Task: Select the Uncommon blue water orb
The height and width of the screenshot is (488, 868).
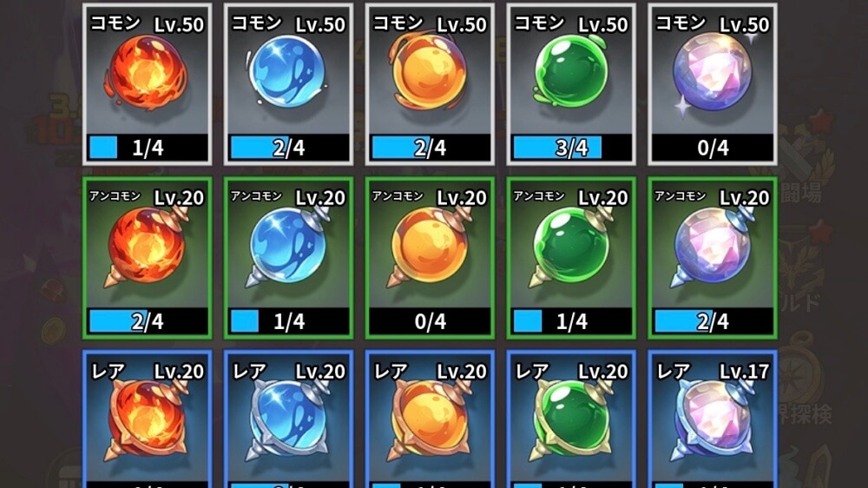Action: click(288, 258)
